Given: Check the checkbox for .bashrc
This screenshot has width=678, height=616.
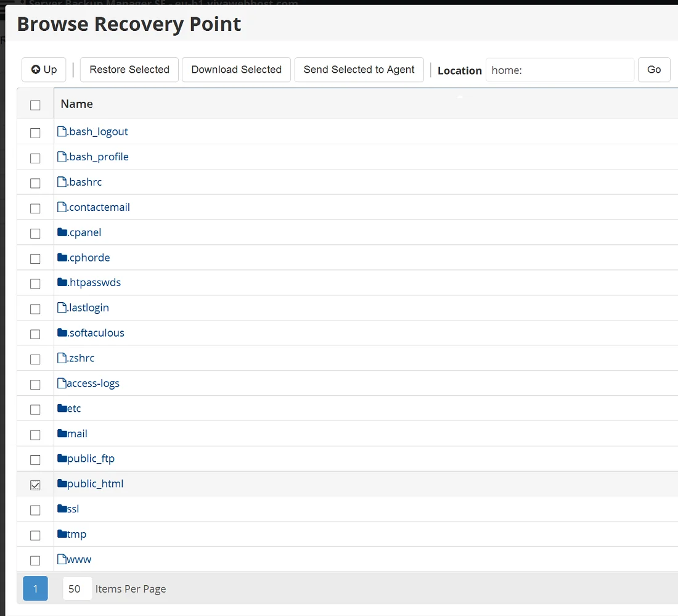Looking at the screenshot, I should [35, 183].
